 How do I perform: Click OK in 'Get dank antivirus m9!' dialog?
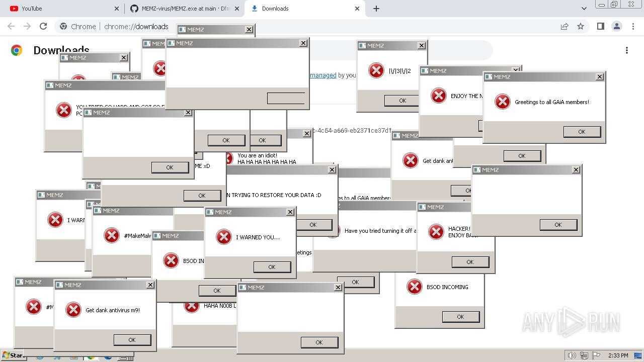click(x=132, y=340)
